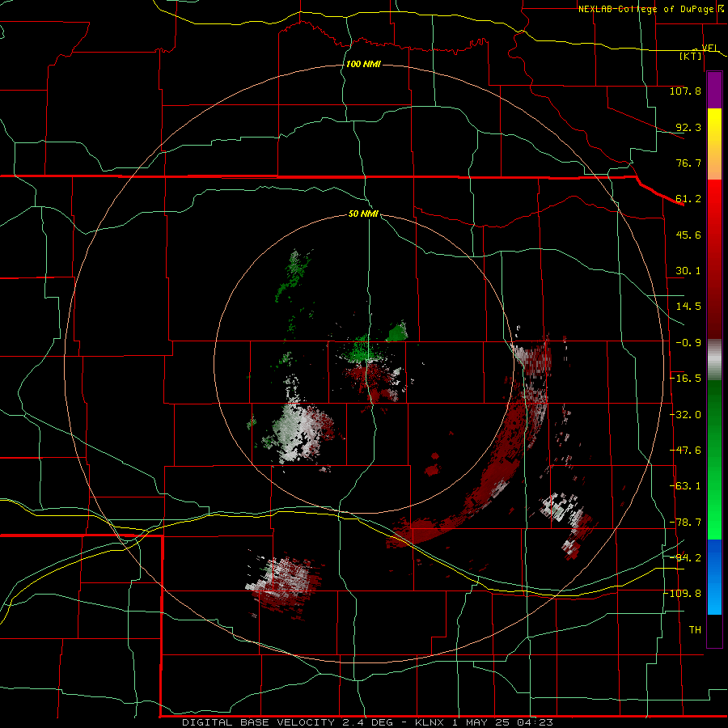
Task: Click the -0.9 legend value
Action: click(688, 343)
